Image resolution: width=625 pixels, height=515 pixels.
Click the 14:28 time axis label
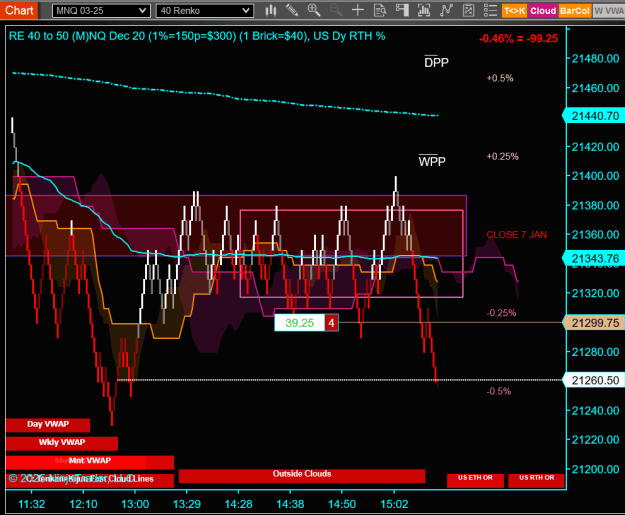[238, 504]
